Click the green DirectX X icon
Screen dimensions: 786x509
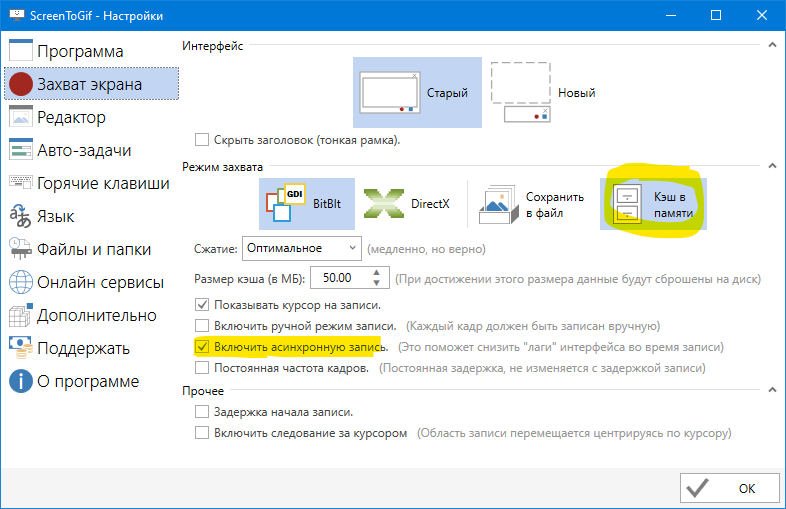[383, 203]
